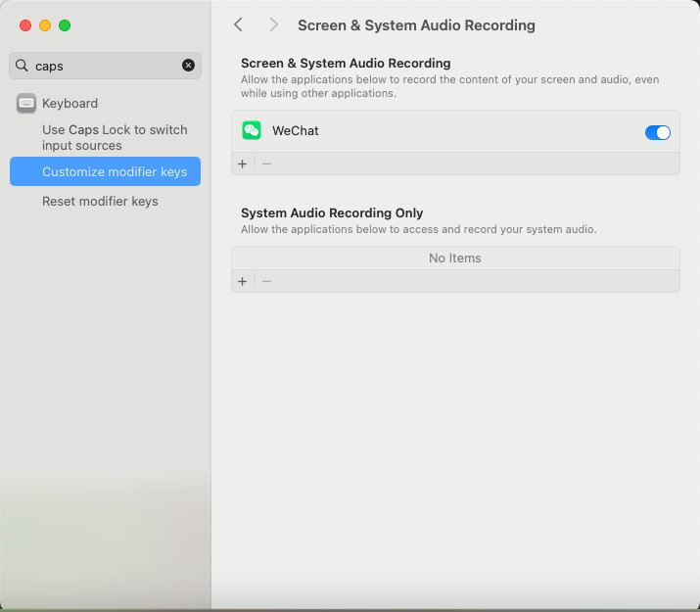Click the WeChat app icon
Screen dimensions: 700x612
pos(252,131)
